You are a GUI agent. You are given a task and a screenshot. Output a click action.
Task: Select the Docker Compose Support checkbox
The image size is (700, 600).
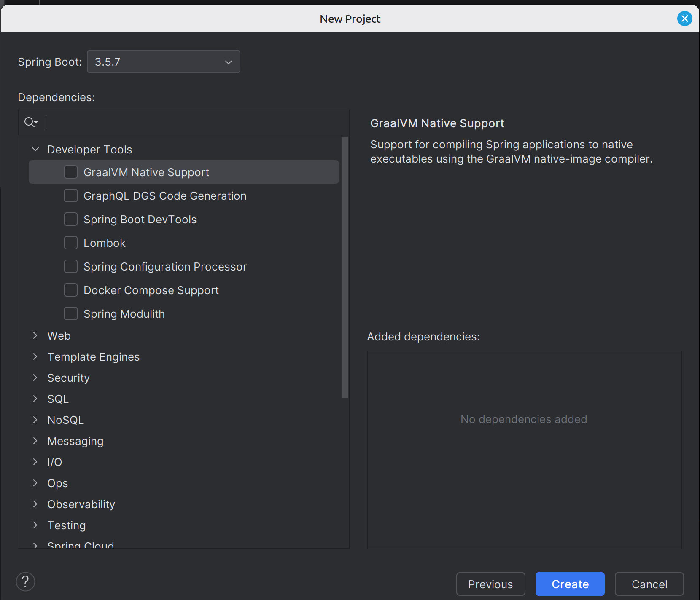(71, 290)
